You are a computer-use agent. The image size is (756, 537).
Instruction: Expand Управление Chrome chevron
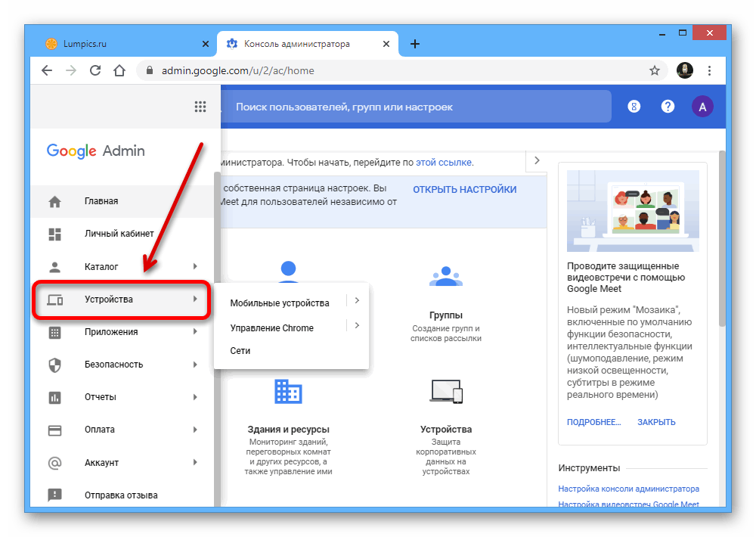(357, 326)
